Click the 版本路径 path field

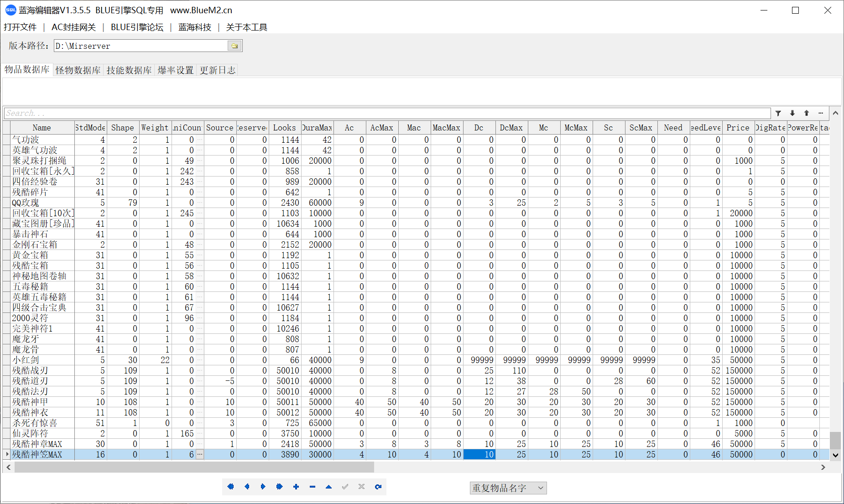pyautogui.click(x=141, y=46)
